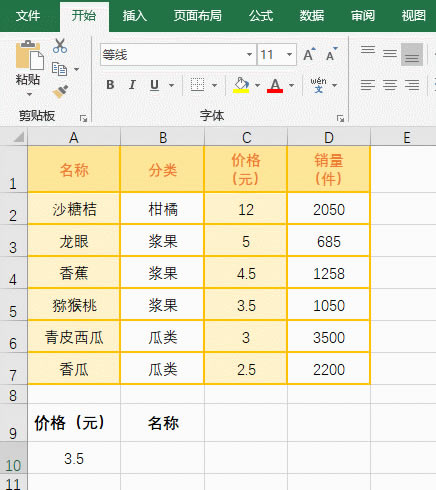Click the Copy icon

pyautogui.click(x=60, y=69)
